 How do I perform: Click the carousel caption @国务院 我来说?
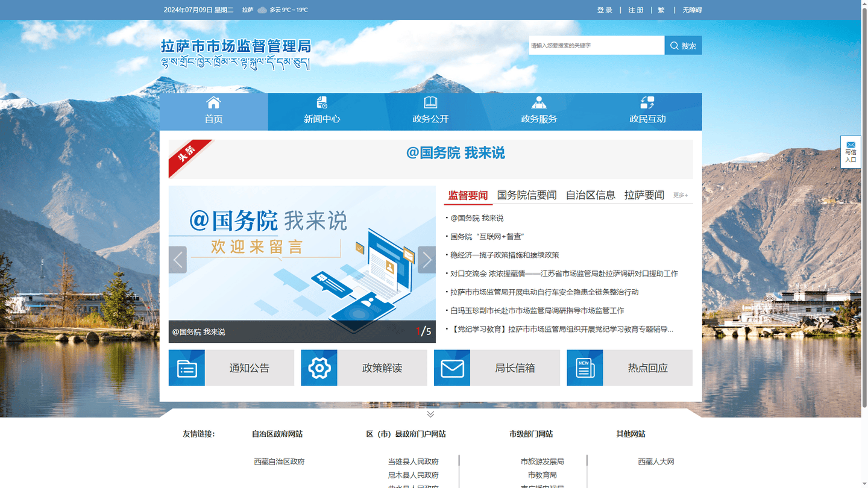tap(198, 332)
